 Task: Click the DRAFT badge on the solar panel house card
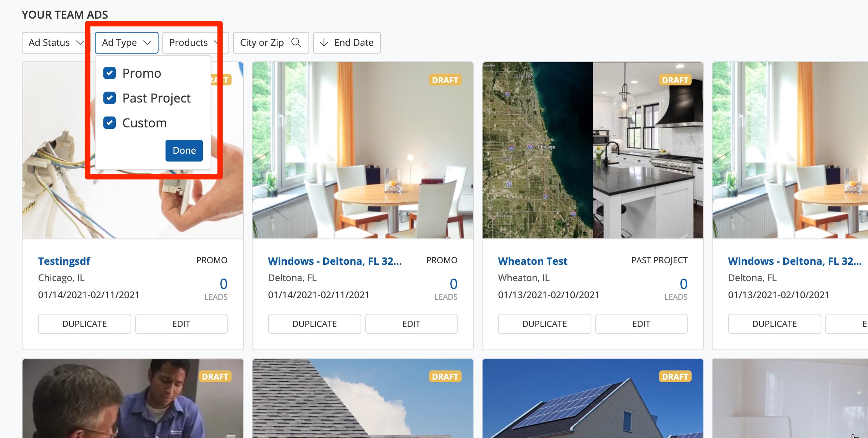coord(675,377)
